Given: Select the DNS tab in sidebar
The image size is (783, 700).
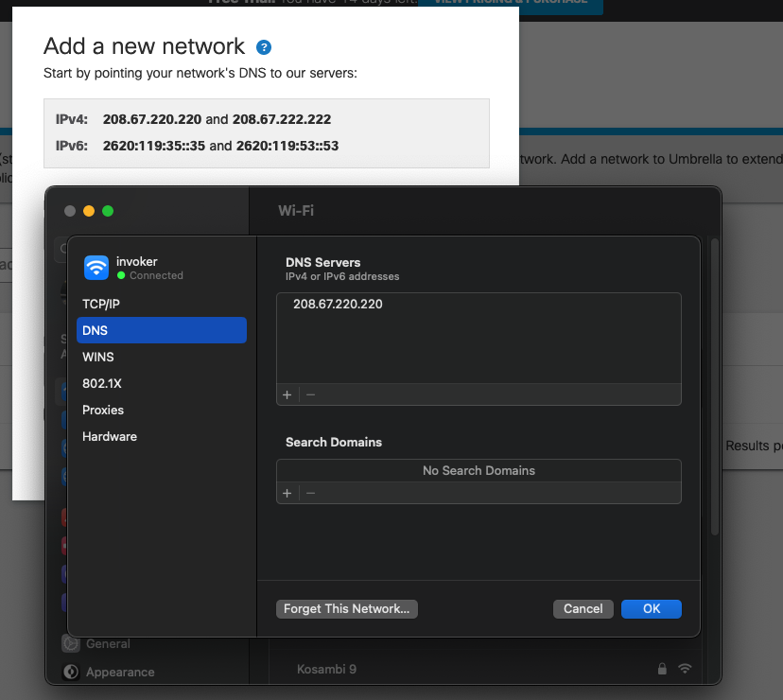Looking at the screenshot, I should tap(96, 330).
